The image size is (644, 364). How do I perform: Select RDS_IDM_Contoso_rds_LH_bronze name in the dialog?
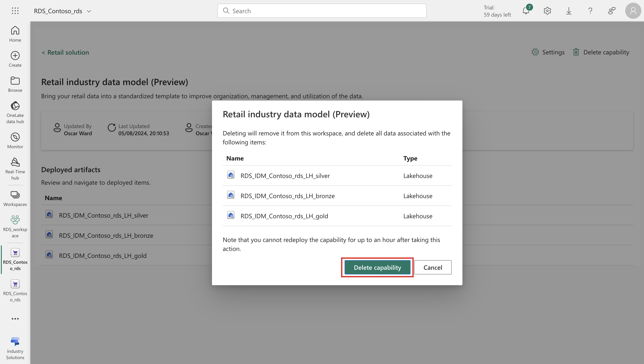click(288, 196)
